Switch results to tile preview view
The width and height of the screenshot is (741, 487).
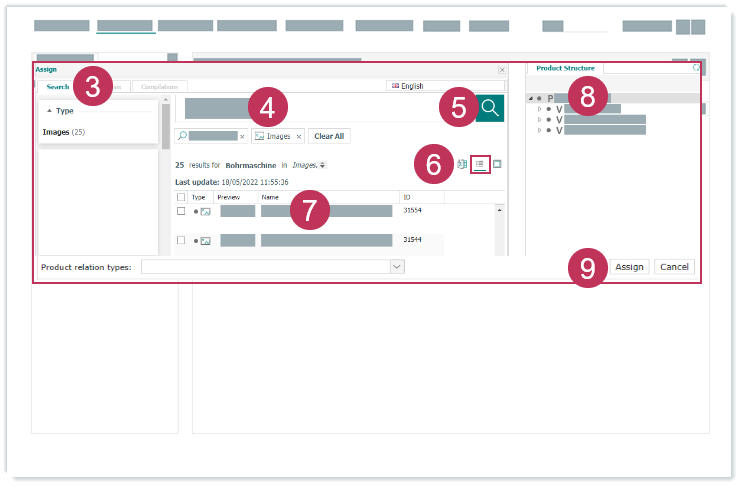click(x=497, y=164)
